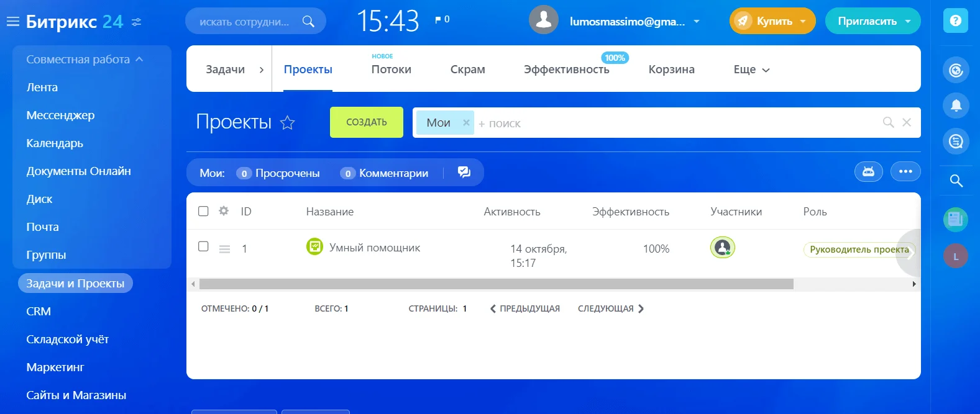The image size is (980, 414).
Task: Click the round arrow at table right edge
Action: click(908, 253)
